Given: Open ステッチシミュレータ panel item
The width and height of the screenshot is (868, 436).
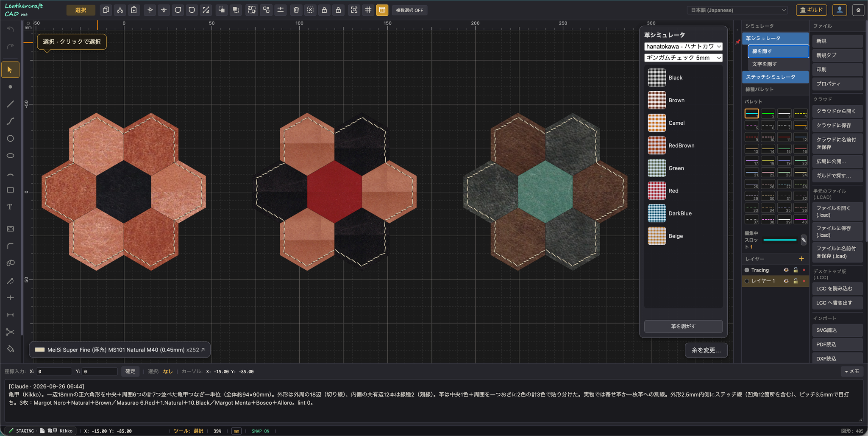Looking at the screenshot, I should [x=775, y=77].
